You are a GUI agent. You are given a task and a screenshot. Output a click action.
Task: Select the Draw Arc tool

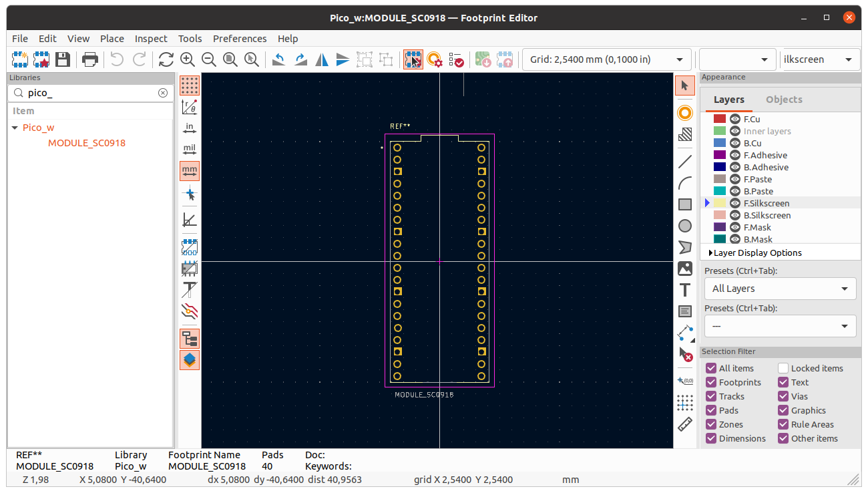click(x=684, y=182)
